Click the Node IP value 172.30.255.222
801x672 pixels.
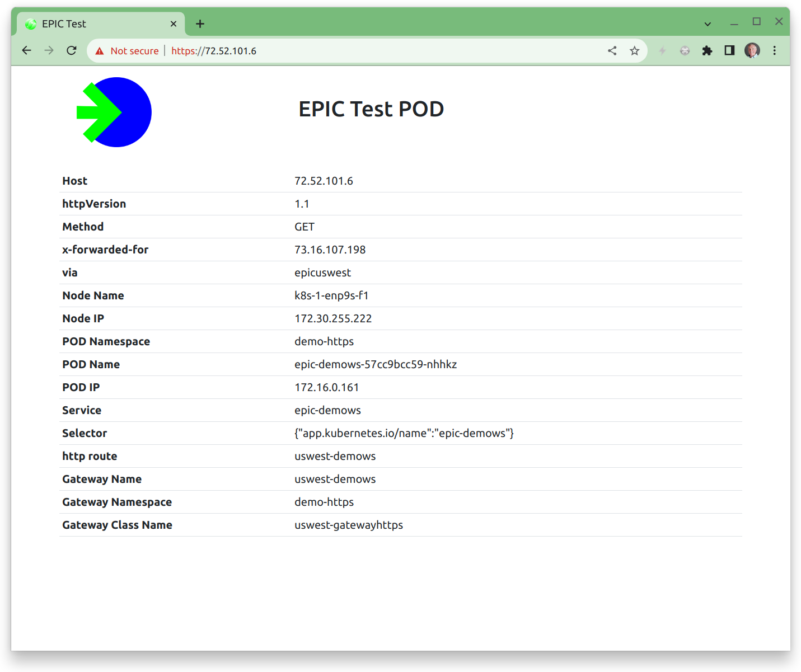pyautogui.click(x=333, y=318)
